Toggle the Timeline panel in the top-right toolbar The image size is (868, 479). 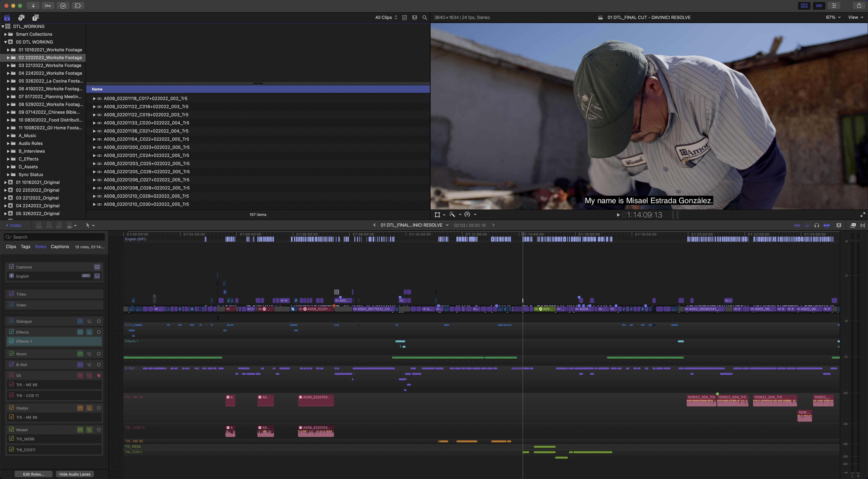pyautogui.click(x=819, y=6)
